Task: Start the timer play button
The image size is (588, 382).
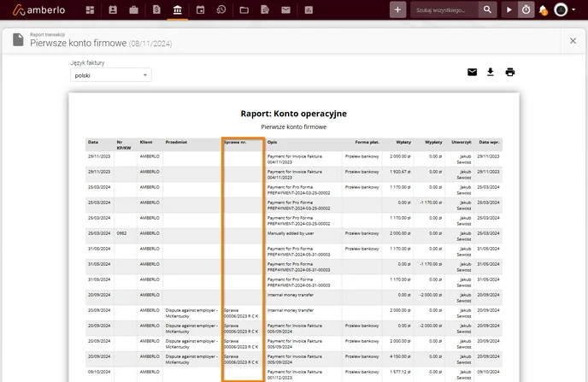Action: point(509,9)
